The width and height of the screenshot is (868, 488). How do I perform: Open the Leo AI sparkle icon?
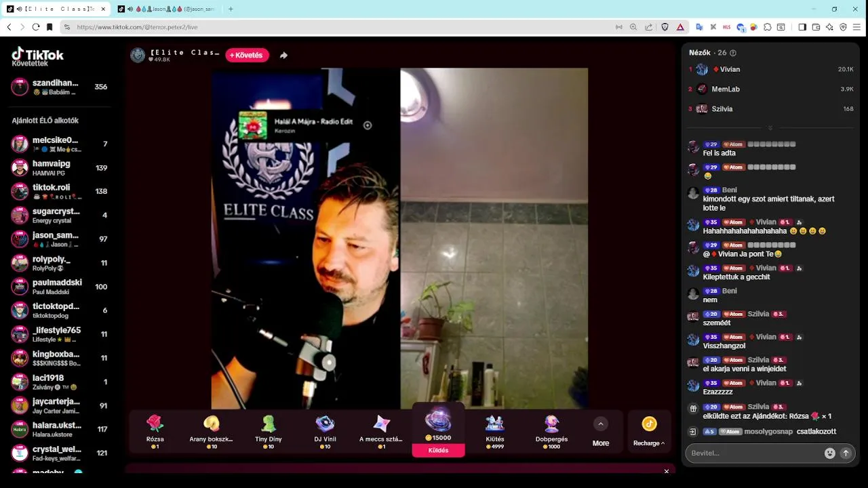[829, 27]
